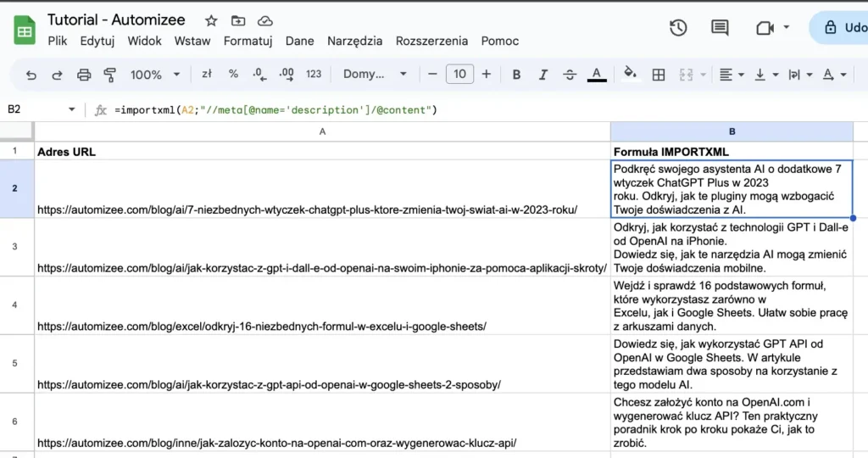Click the jak-korzystac-z-gpt-api URL cell
The image size is (868, 458).
pos(322,364)
